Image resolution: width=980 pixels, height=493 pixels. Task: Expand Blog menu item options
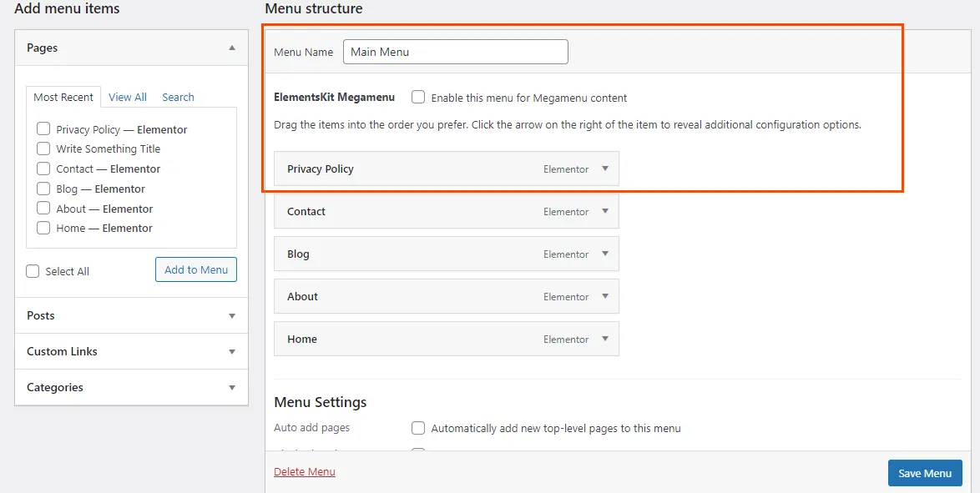pyautogui.click(x=604, y=254)
